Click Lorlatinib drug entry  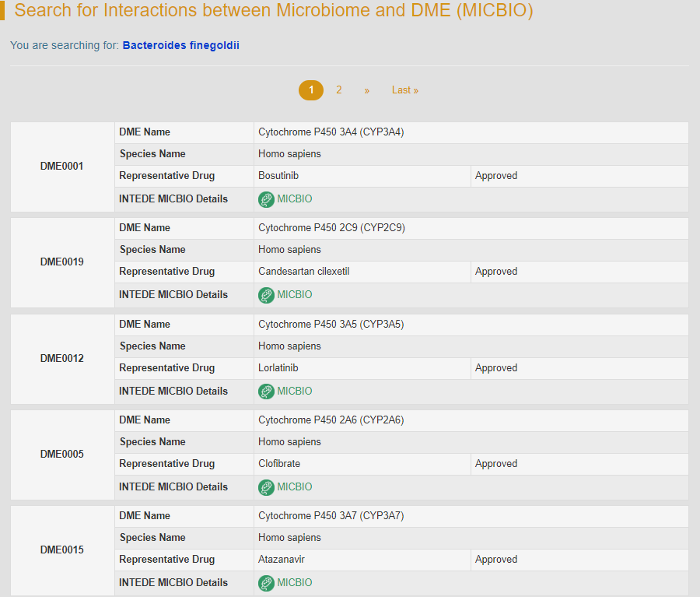278,368
